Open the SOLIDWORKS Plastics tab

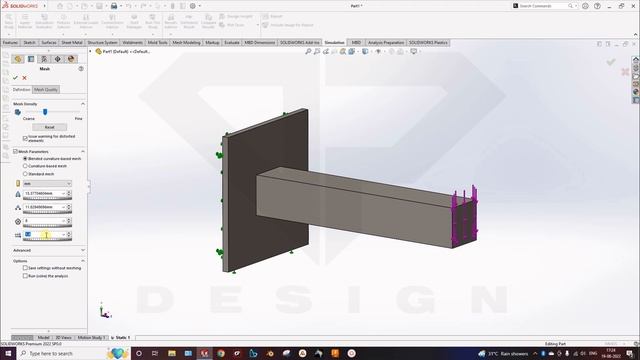click(x=428, y=42)
